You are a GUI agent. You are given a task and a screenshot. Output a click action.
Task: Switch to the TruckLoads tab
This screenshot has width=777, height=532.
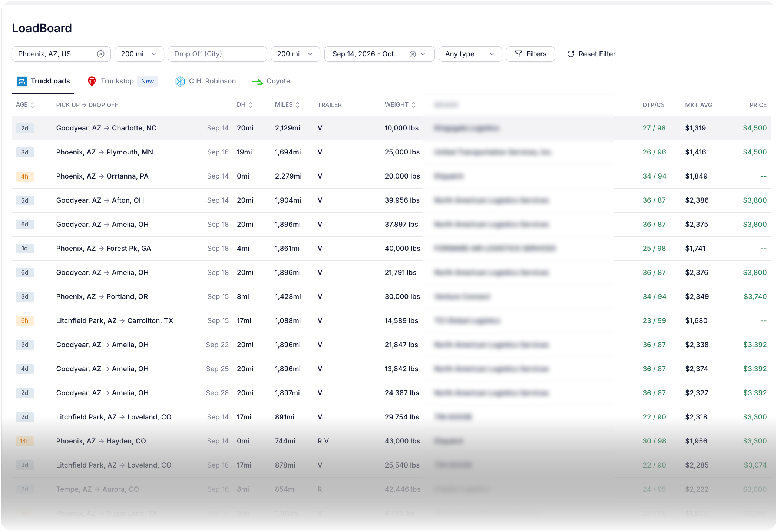point(43,81)
